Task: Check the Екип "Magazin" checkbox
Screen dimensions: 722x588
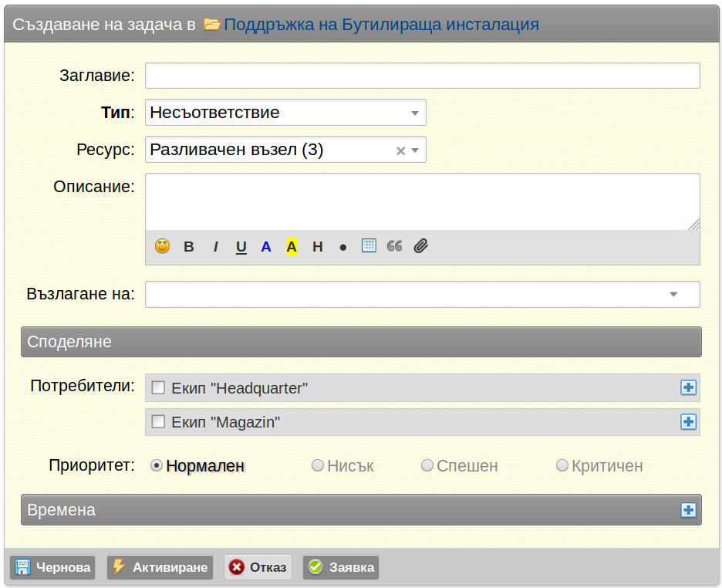Action: click(158, 422)
